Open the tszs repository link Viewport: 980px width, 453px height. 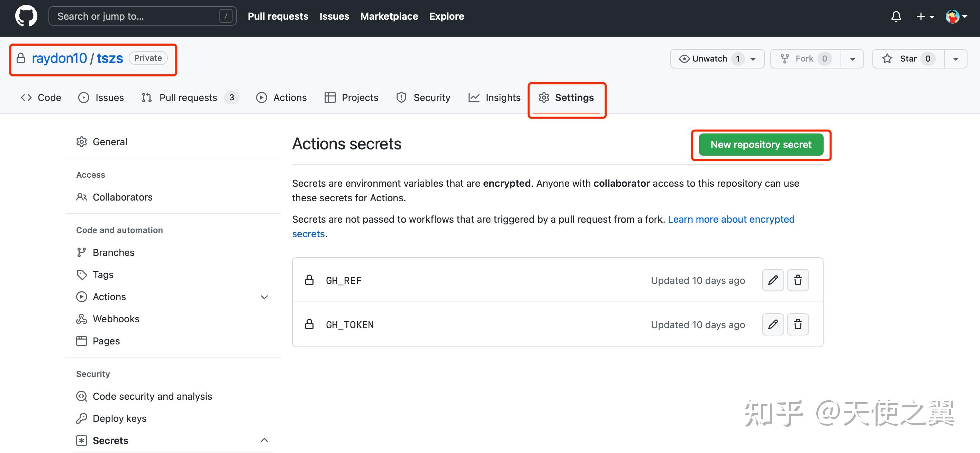[x=110, y=58]
